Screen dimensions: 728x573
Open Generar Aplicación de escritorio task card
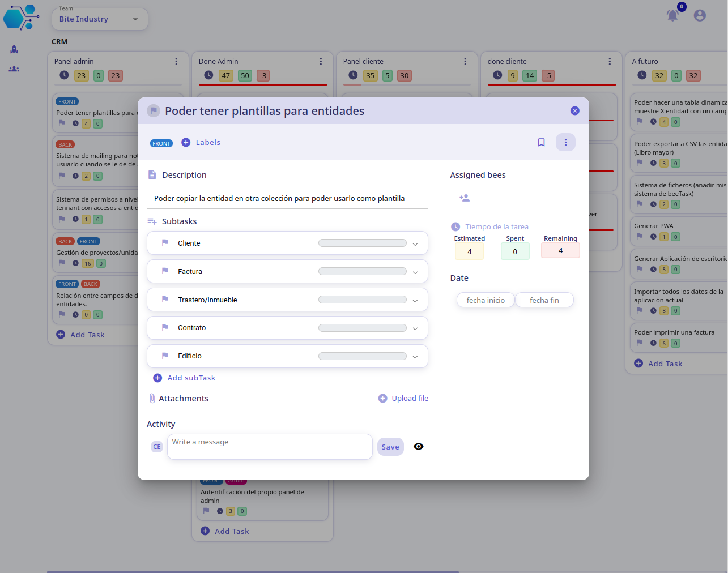[x=679, y=264]
